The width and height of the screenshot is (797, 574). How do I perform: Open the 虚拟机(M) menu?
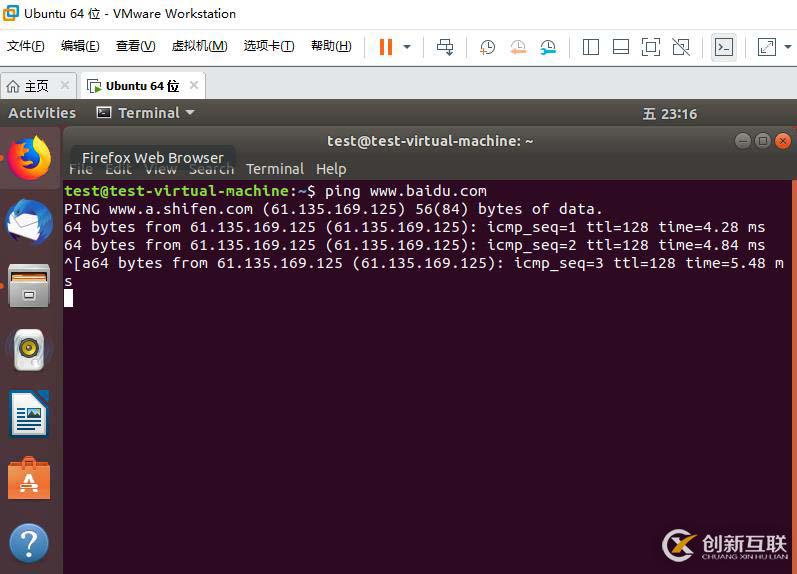pyautogui.click(x=199, y=46)
